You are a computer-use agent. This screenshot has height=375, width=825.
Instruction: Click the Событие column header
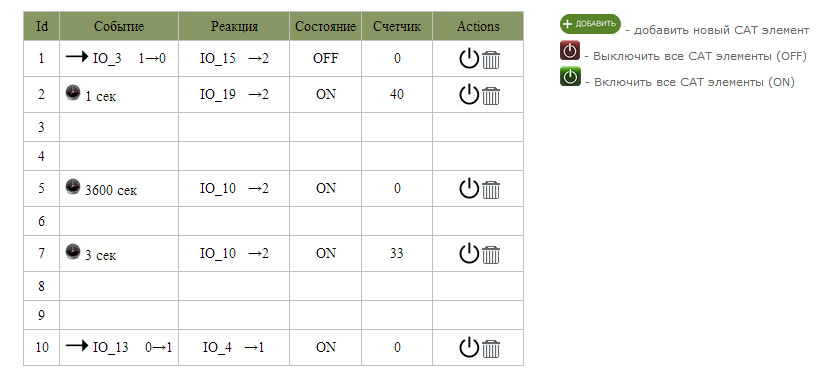(119, 26)
